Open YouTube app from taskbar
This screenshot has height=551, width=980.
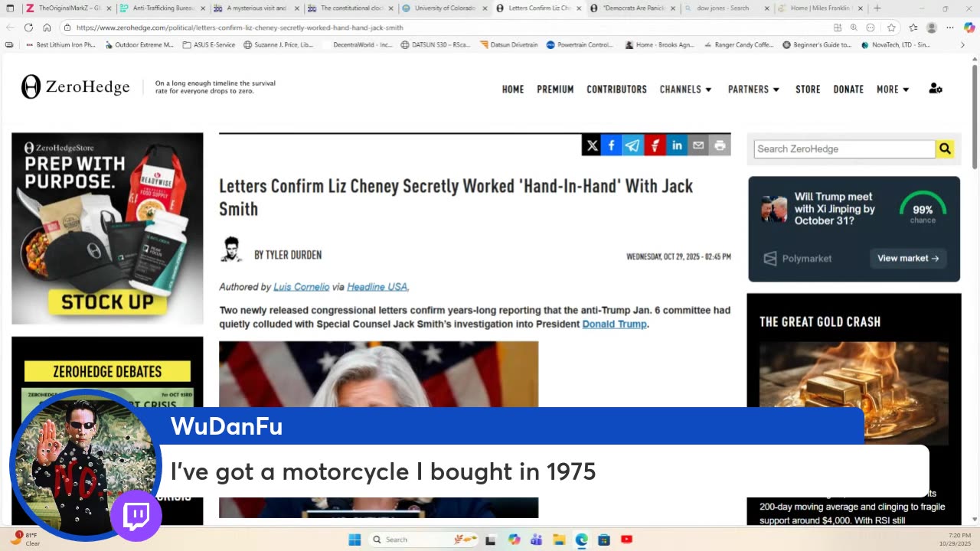pos(626,540)
